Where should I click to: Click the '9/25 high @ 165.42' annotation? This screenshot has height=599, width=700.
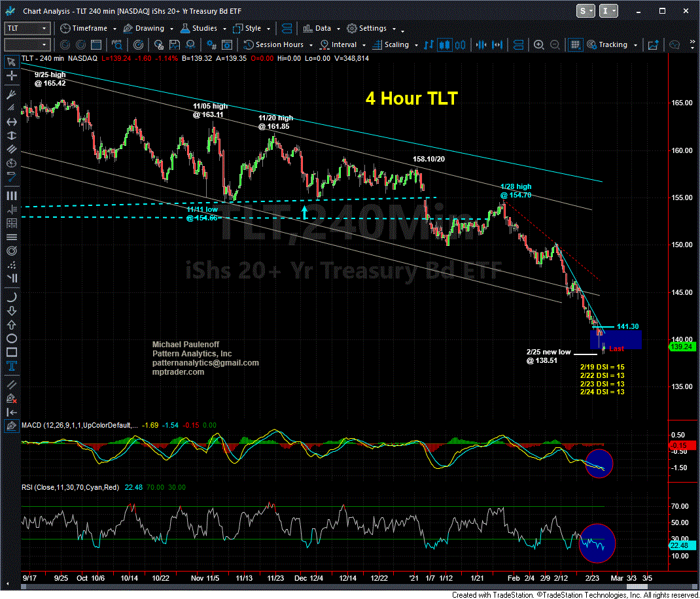(x=50, y=79)
